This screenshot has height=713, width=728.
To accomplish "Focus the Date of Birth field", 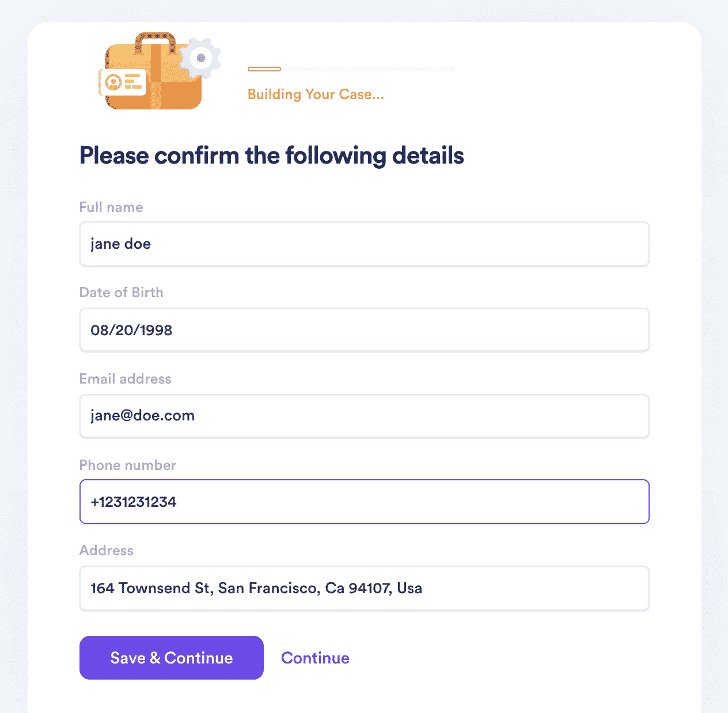I will tap(365, 330).
